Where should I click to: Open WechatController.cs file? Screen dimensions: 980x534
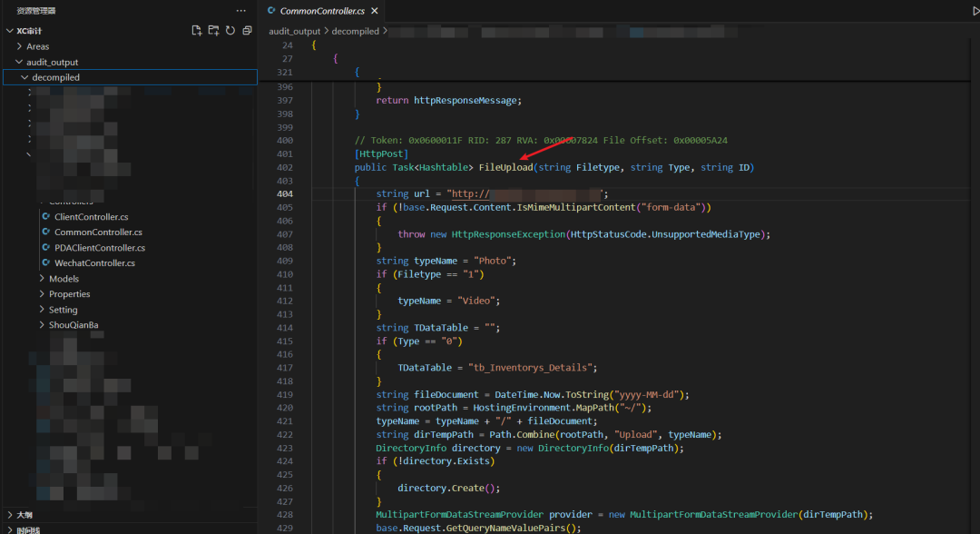pos(95,263)
